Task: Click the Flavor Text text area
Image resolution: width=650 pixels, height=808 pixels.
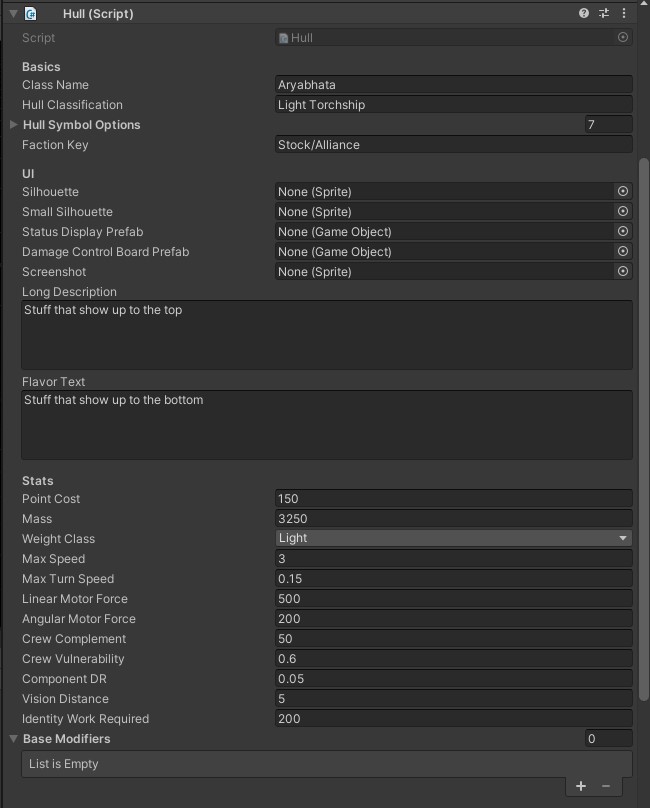Action: click(327, 425)
